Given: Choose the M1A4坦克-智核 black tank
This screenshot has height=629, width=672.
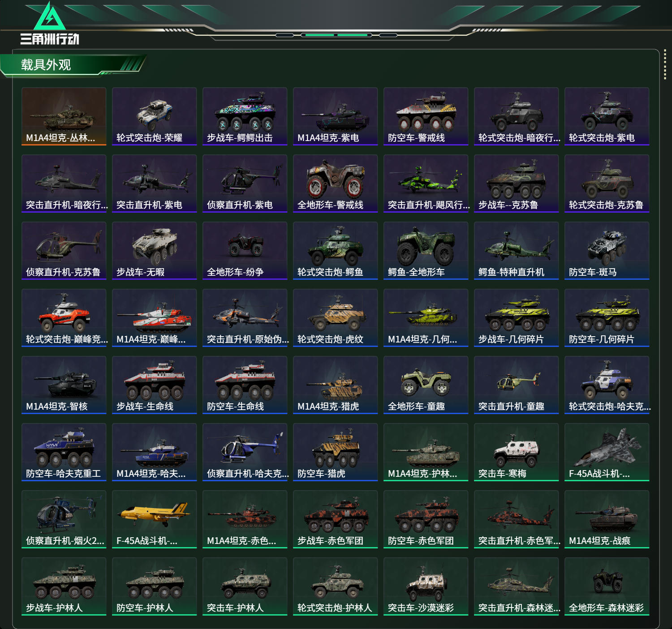Looking at the screenshot, I should click(x=64, y=385).
